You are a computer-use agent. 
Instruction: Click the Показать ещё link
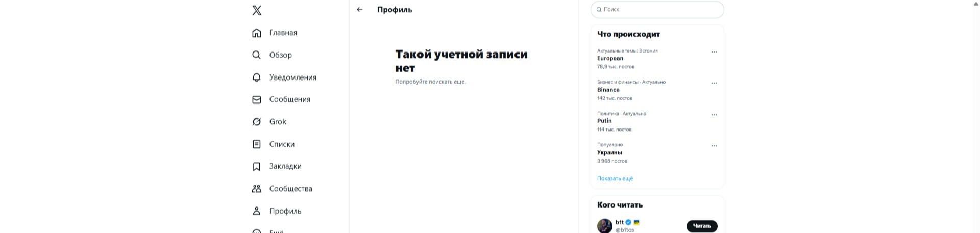tap(615, 178)
